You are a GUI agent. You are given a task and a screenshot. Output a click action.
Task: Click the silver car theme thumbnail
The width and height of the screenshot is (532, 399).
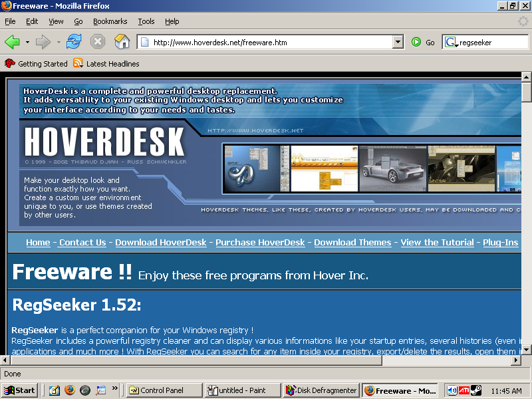click(x=392, y=169)
